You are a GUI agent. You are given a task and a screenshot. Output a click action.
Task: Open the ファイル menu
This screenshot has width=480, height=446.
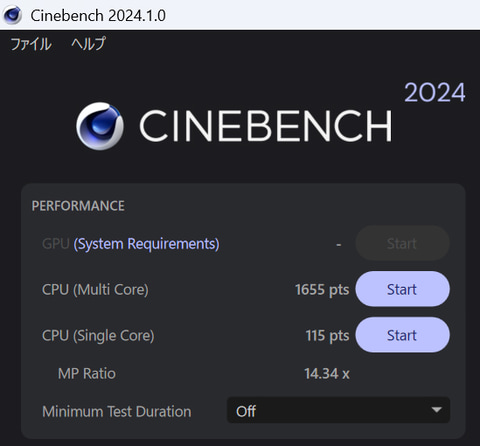(31, 44)
